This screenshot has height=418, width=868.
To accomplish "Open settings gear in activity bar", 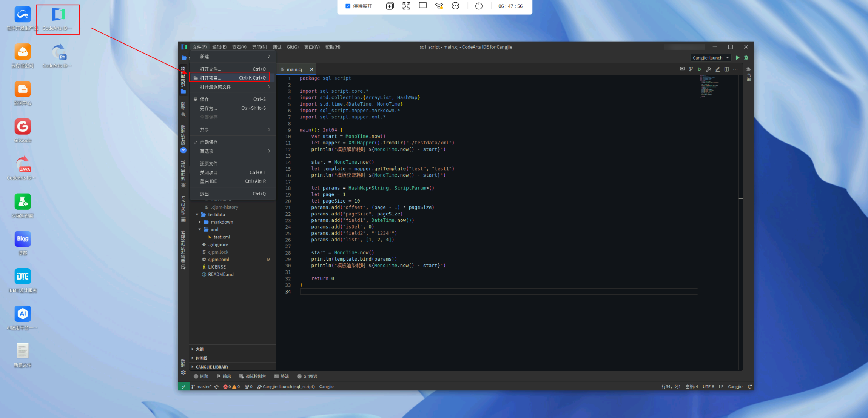I will point(183,373).
